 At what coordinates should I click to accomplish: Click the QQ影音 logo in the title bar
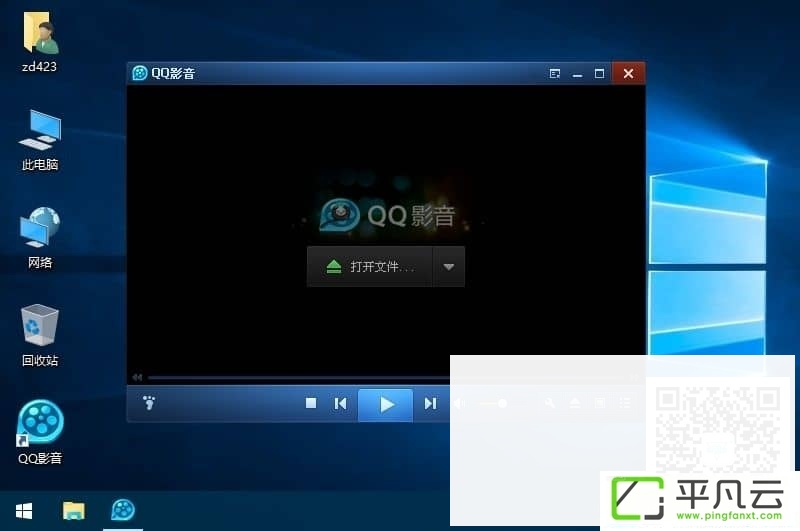pyautogui.click(x=139, y=73)
